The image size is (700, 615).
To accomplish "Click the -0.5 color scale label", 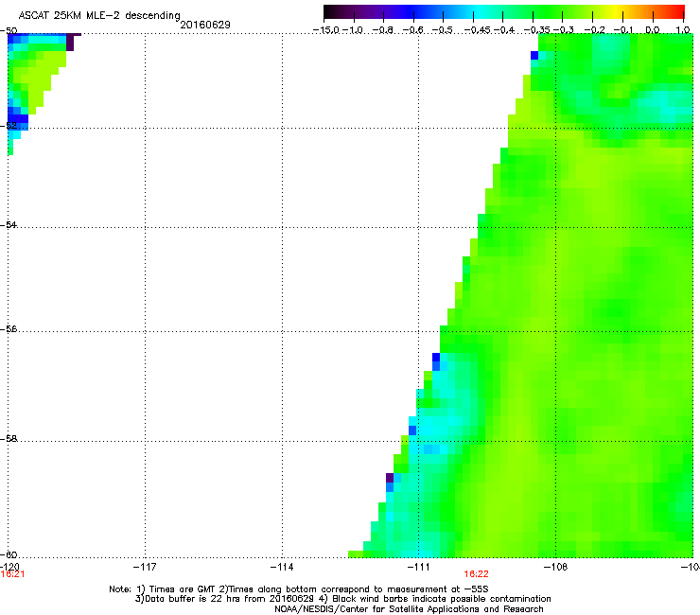I will click(x=443, y=30).
